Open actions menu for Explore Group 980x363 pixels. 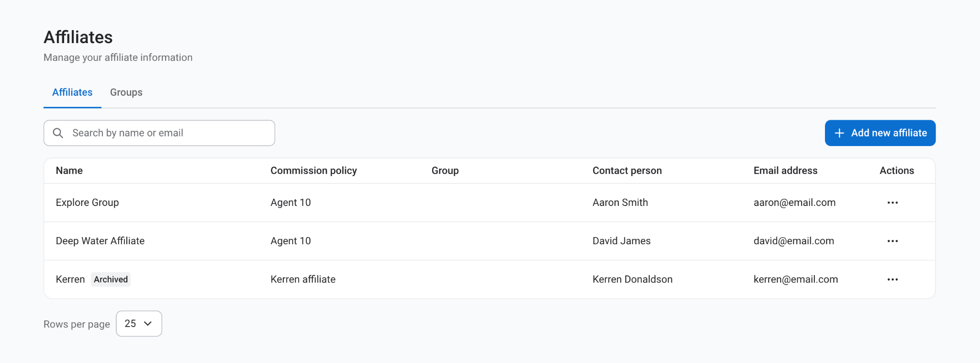click(892, 203)
